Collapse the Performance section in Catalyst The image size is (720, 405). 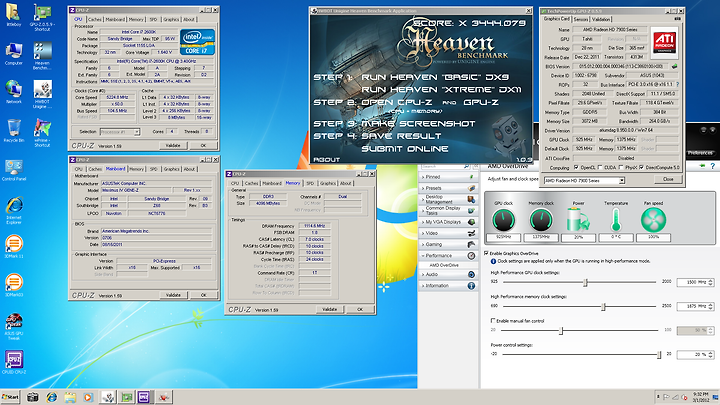point(448,255)
